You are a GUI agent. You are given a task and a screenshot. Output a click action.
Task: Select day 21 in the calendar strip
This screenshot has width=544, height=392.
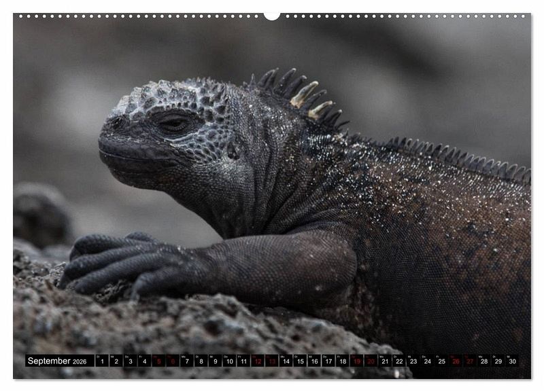[x=385, y=361]
